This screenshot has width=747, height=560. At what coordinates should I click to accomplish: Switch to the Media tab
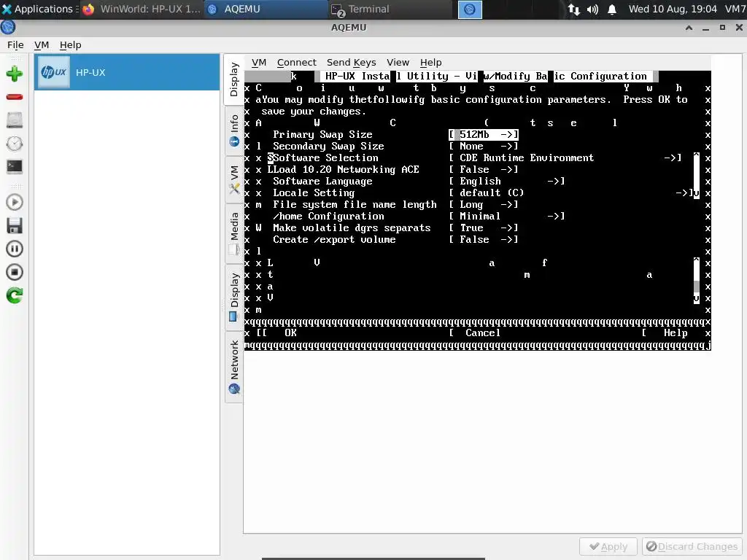point(233,233)
